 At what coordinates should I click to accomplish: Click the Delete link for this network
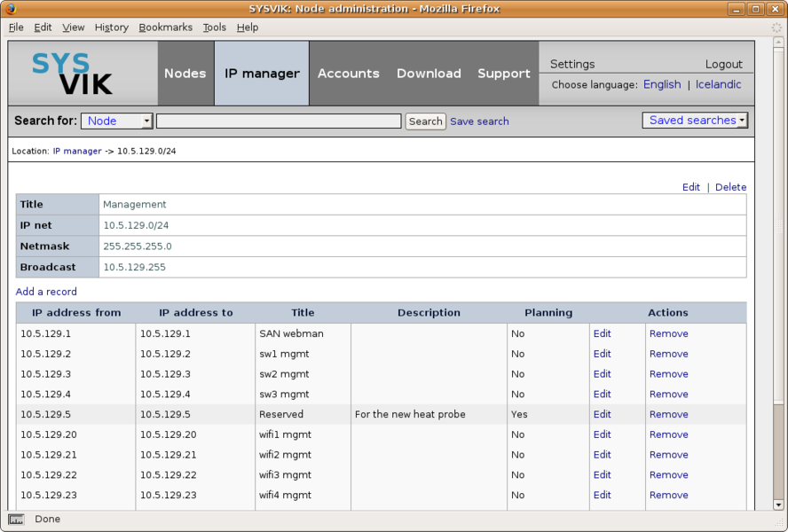pyautogui.click(x=730, y=187)
